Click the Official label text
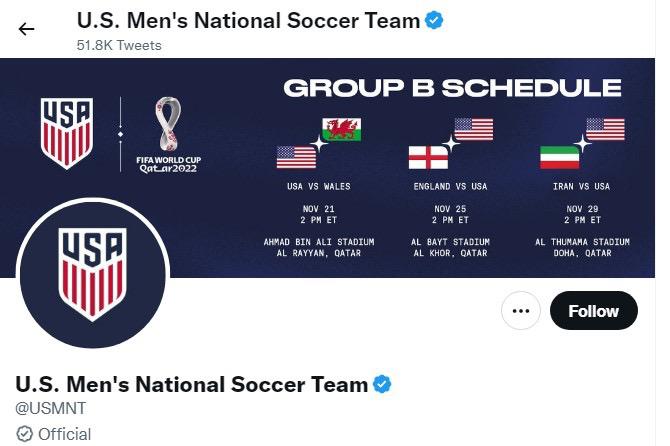This screenshot has height=446, width=670. [65, 434]
